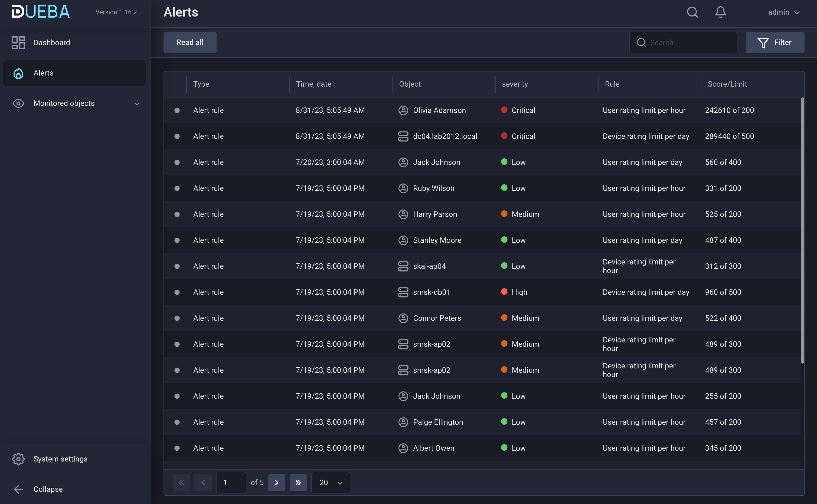Click the System settings gear icon
The width and height of the screenshot is (817, 504).
pyautogui.click(x=18, y=459)
